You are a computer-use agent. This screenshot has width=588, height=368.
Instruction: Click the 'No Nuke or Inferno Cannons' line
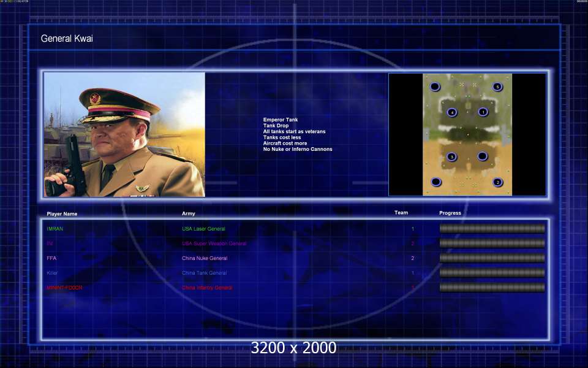[298, 149]
